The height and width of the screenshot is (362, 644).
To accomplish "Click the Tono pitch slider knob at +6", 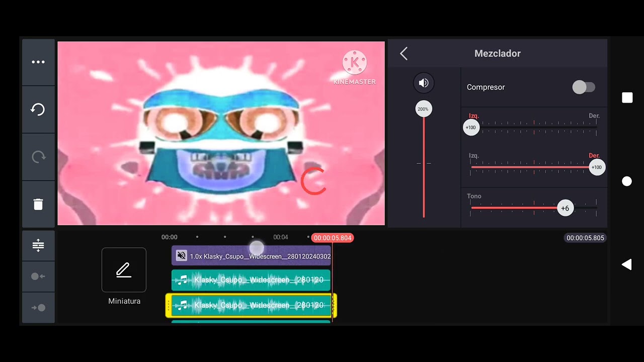I will coord(566,208).
